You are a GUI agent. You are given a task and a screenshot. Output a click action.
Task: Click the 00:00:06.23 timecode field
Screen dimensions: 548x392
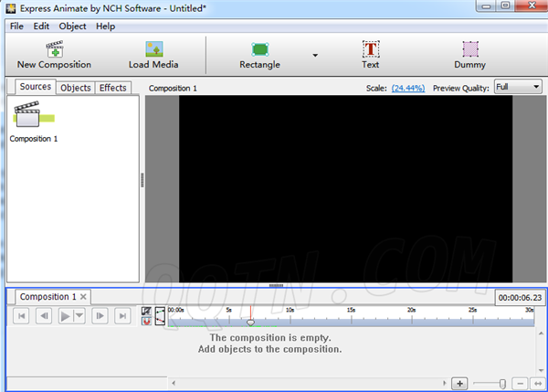tap(520, 298)
